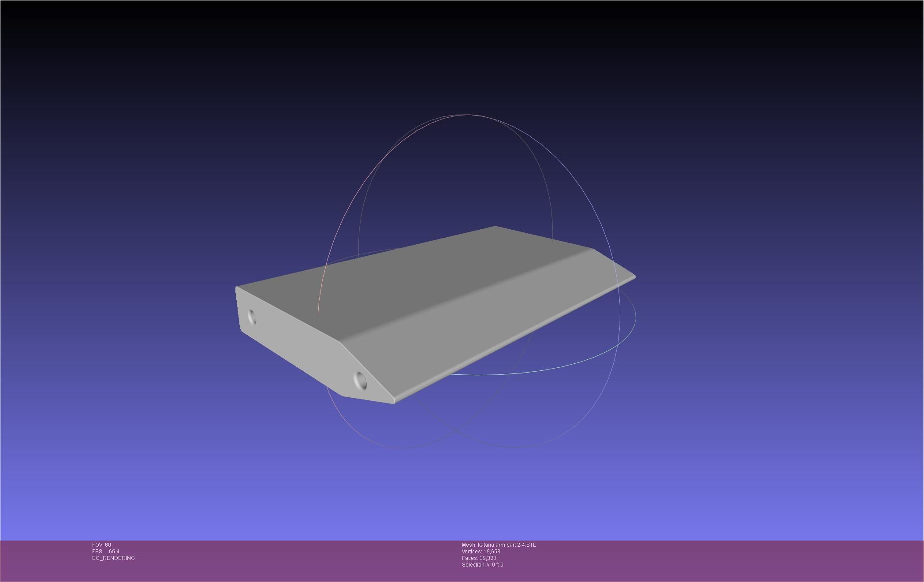Click the FOV: 60 readout
The image size is (924, 582).
pos(101,545)
